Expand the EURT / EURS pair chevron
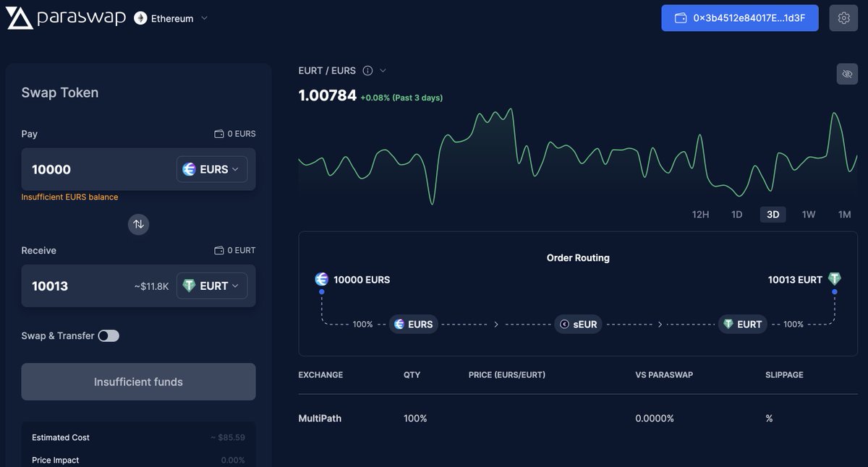Viewport: 868px width, 467px height. tap(383, 70)
